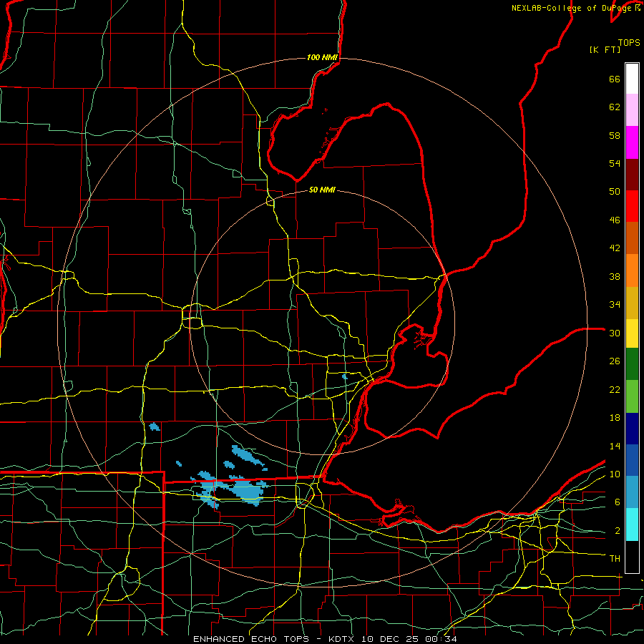Click the legend value "62"
644x644 pixels.
click(615, 107)
